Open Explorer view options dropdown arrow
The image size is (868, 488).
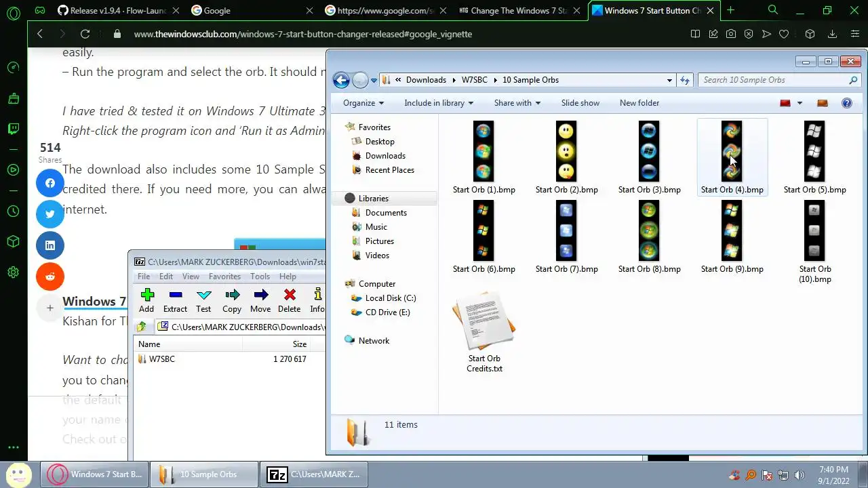pos(800,103)
